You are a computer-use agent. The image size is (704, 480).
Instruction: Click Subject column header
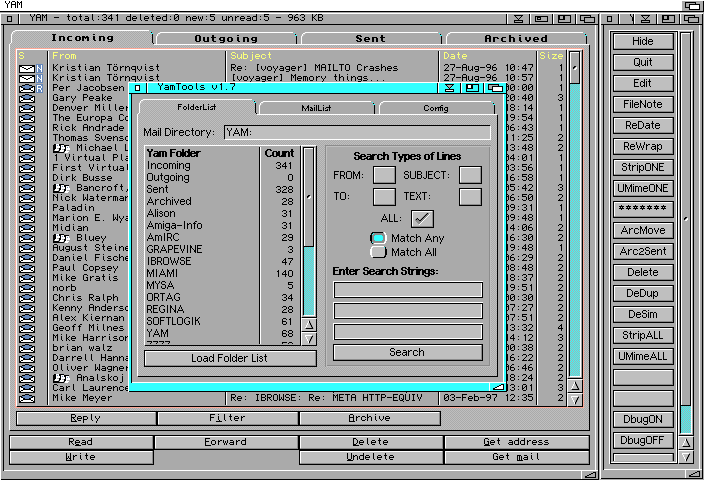(x=251, y=56)
